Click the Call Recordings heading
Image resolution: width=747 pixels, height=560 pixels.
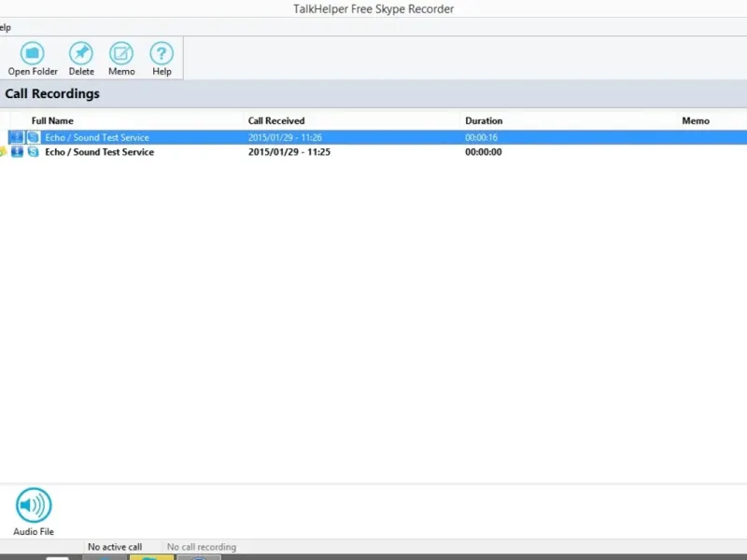[52, 93]
